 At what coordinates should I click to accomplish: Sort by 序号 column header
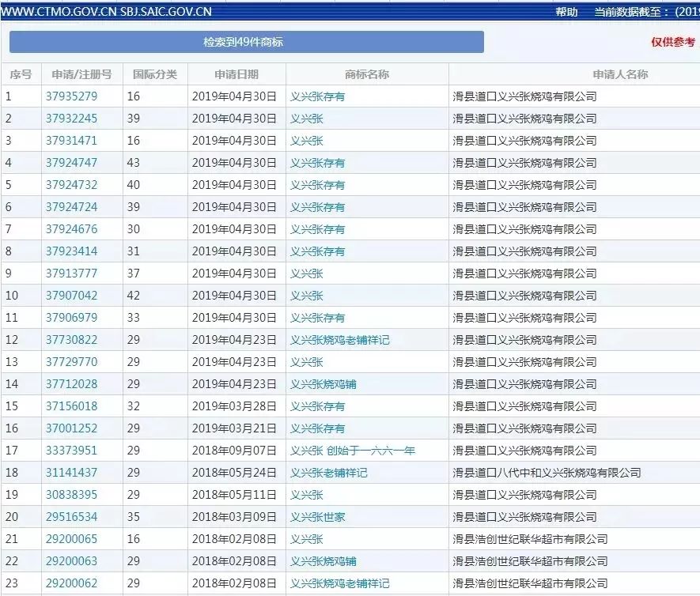point(21,74)
